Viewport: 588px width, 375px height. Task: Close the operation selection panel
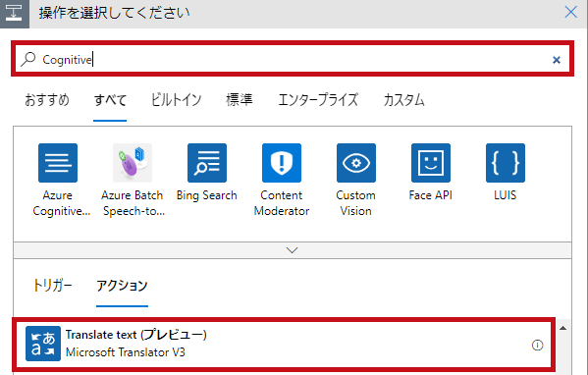(x=570, y=12)
